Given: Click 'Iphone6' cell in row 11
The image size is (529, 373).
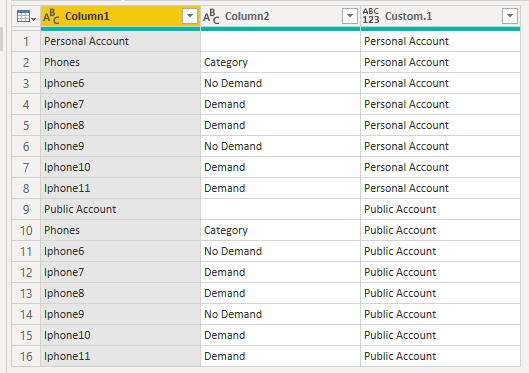Looking at the screenshot, I should tap(120, 251).
